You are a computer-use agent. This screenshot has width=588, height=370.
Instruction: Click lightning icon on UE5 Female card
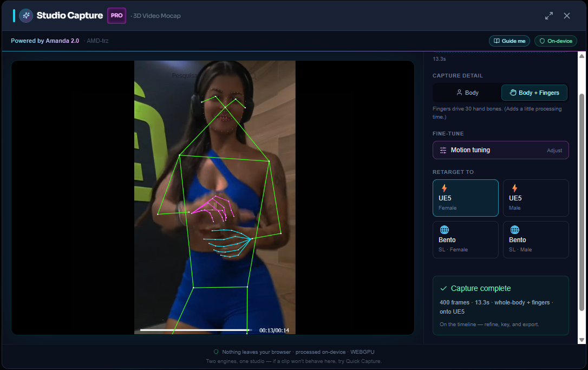[x=444, y=188]
